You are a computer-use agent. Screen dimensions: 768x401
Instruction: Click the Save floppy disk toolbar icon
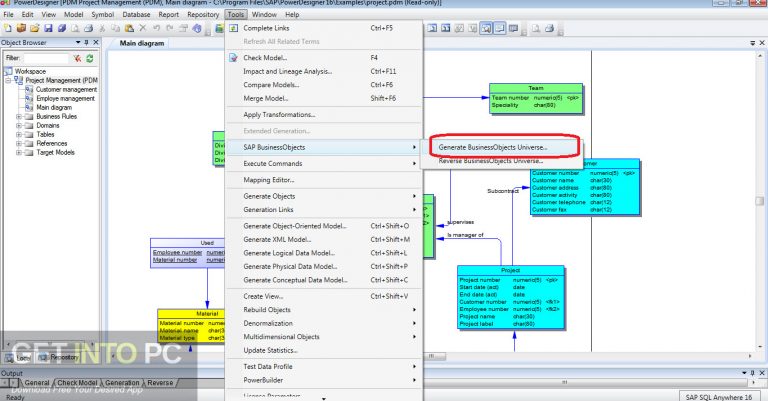[x=48, y=28]
